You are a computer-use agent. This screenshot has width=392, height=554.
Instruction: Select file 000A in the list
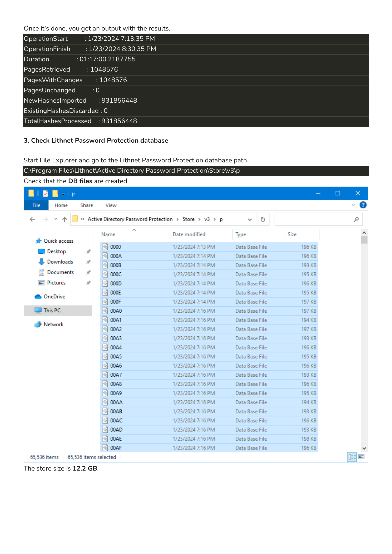pos(209,256)
